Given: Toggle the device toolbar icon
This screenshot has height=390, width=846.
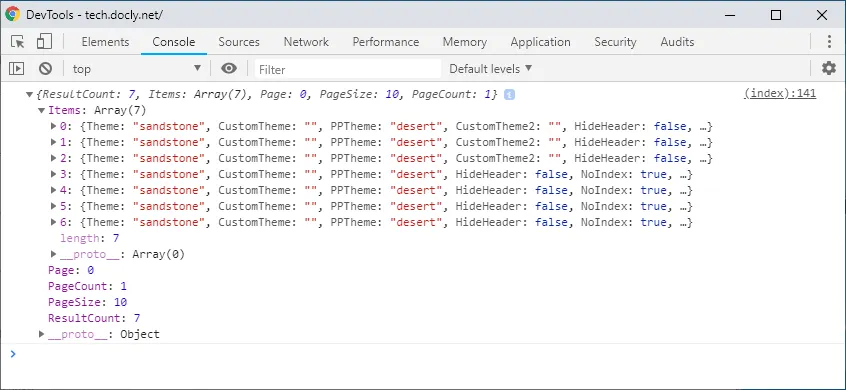Looking at the screenshot, I should pyautogui.click(x=44, y=42).
